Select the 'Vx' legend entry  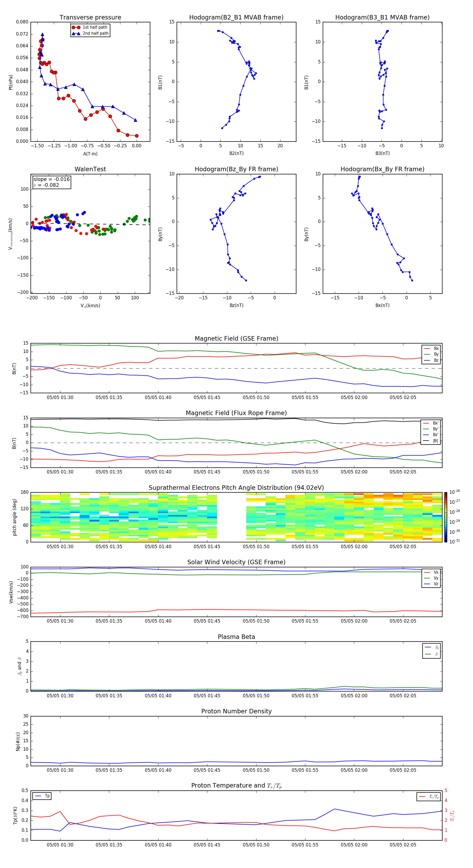tap(431, 572)
